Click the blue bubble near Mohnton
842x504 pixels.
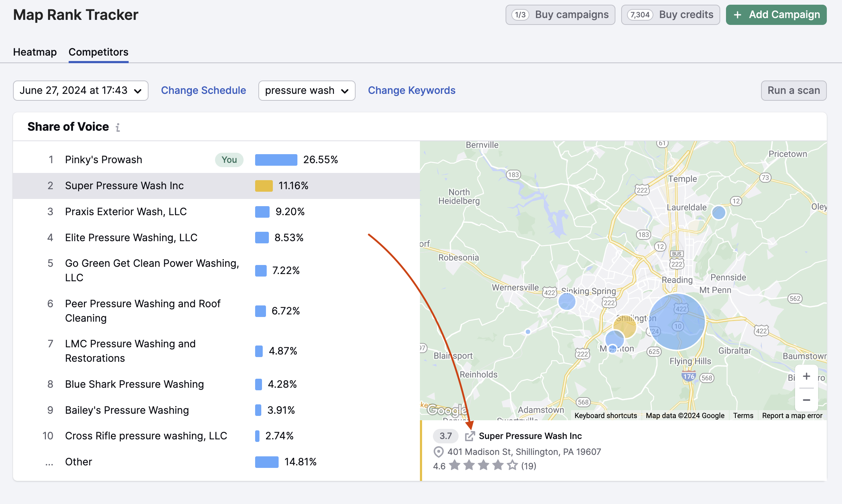pyautogui.click(x=614, y=339)
